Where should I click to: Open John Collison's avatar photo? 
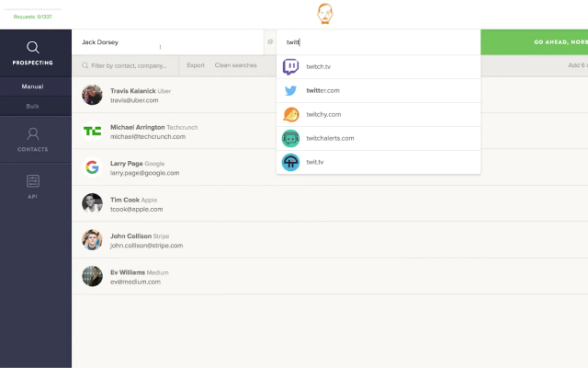pyautogui.click(x=92, y=240)
